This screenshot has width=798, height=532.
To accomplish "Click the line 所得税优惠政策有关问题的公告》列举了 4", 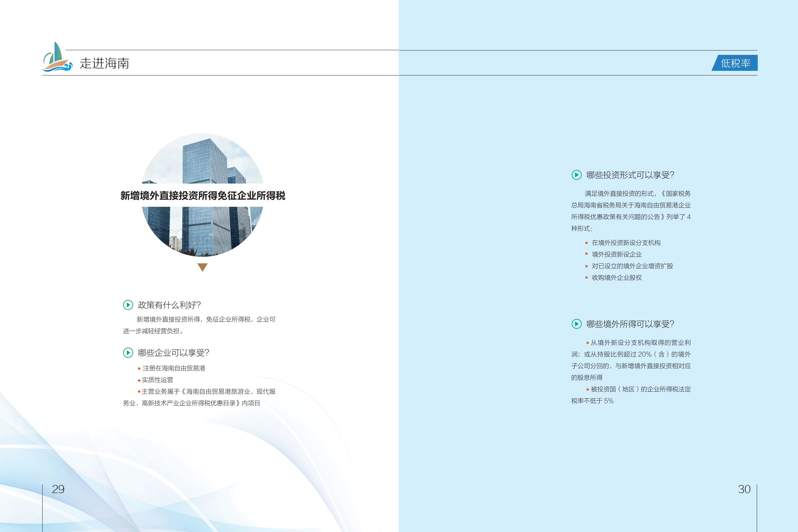I will point(631,217).
